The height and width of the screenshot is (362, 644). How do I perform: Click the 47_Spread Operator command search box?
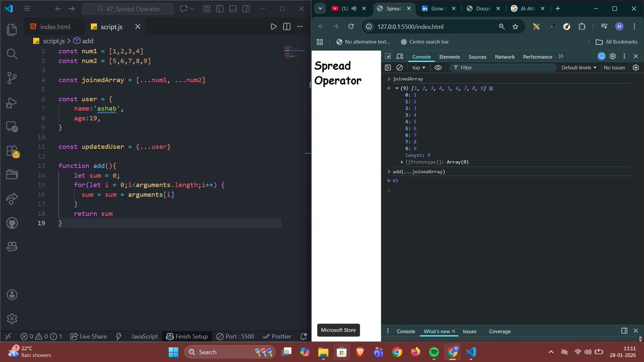(x=128, y=9)
